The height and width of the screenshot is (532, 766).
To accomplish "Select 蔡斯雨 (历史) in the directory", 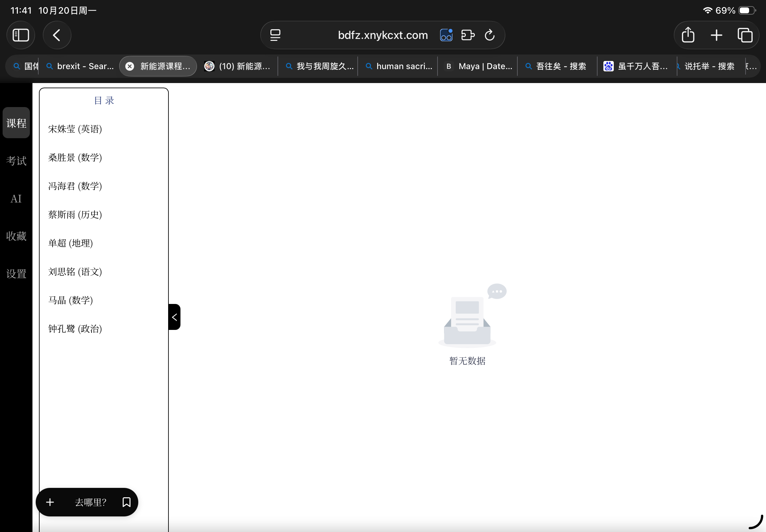I will (75, 215).
